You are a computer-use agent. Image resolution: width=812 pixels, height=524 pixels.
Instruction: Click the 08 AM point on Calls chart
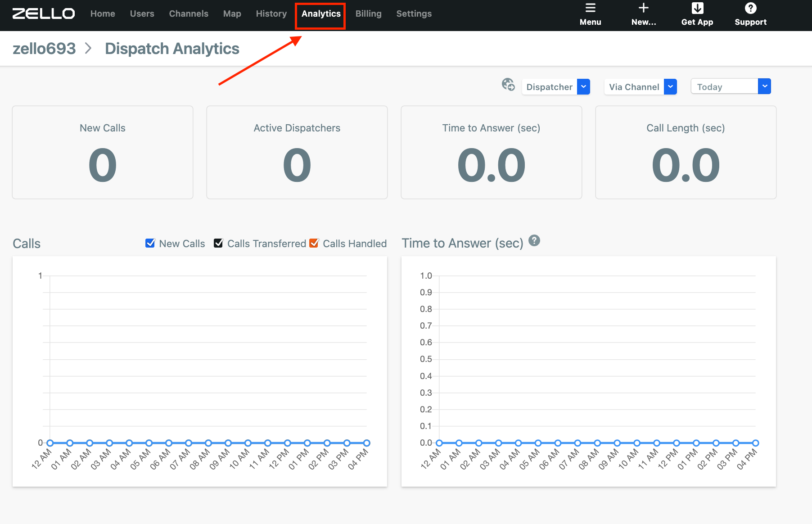208,443
